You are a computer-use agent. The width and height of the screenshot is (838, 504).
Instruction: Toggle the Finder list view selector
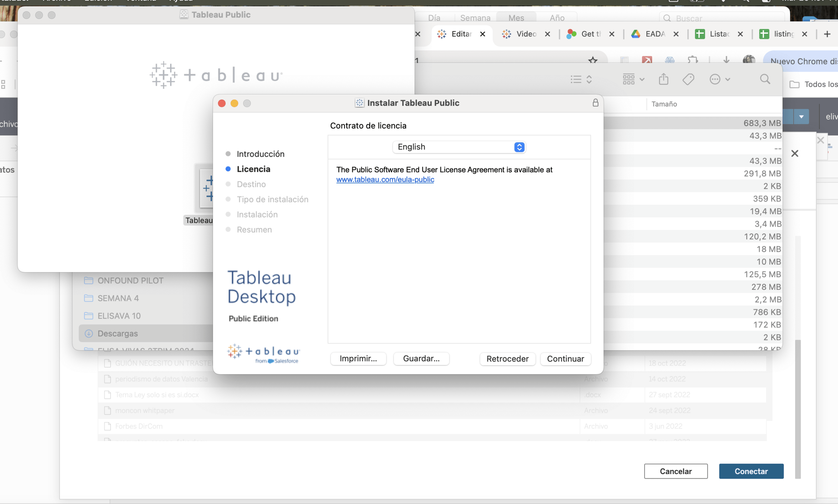pyautogui.click(x=581, y=79)
